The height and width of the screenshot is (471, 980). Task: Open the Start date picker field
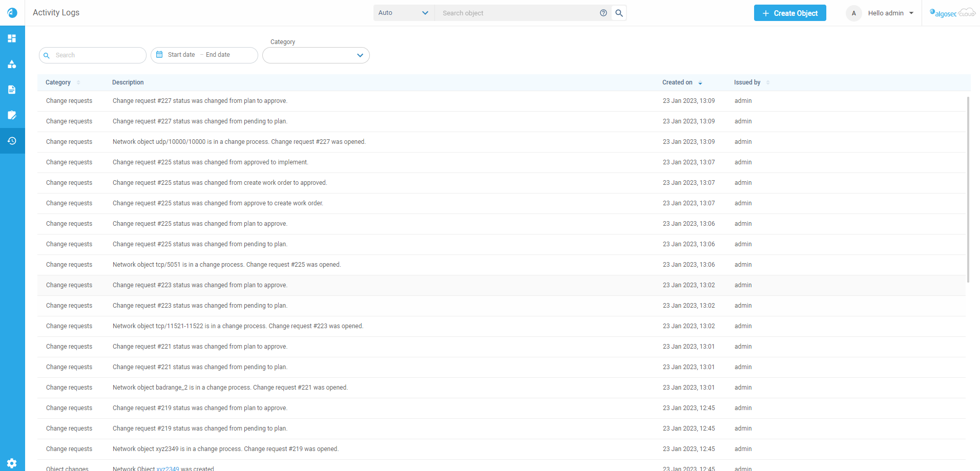coord(181,55)
